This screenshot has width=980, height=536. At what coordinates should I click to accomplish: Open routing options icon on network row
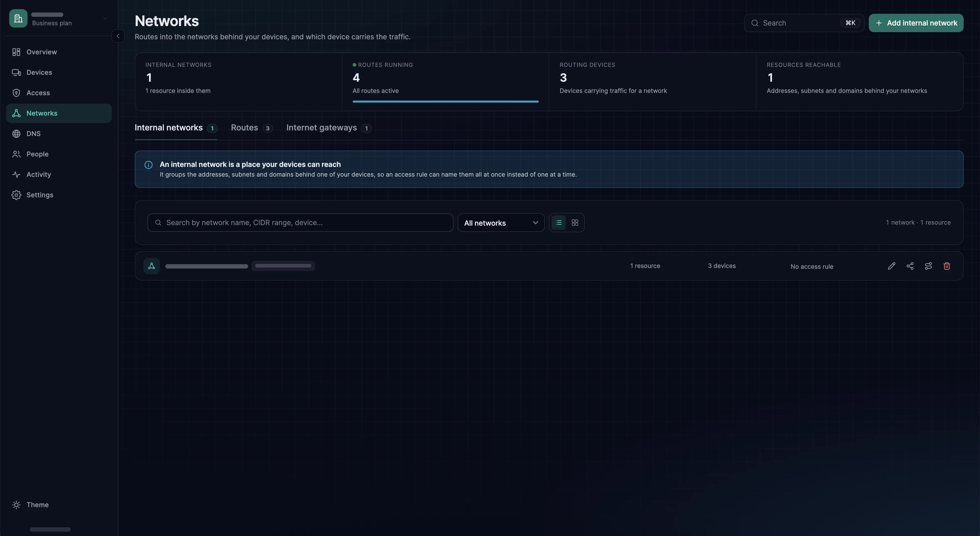coord(928,266)
